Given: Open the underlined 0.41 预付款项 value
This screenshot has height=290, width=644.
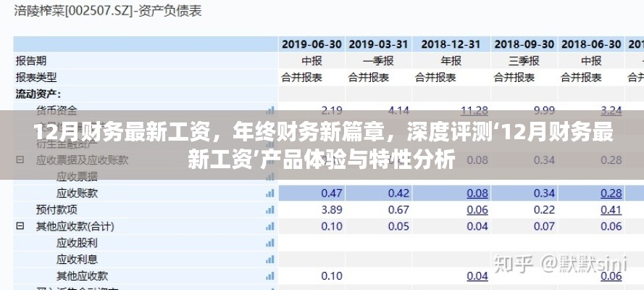Looking at the screenshot, I should point(611,210).
